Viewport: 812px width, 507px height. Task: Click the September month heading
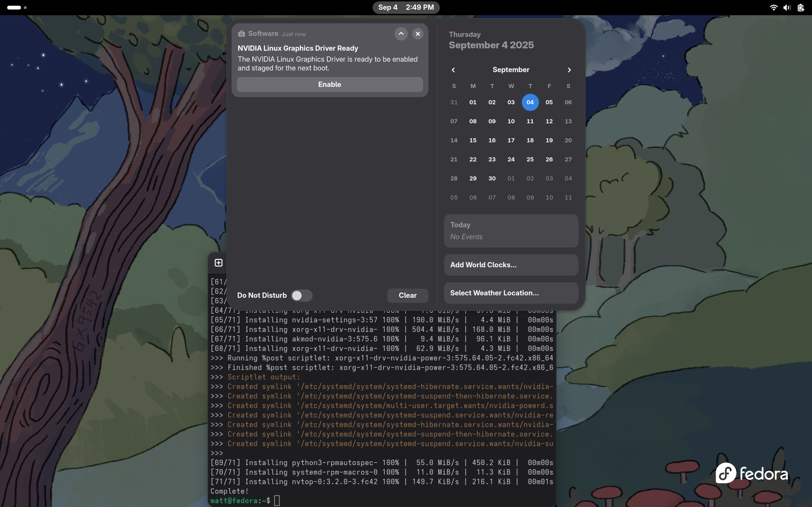click(511, 70)
